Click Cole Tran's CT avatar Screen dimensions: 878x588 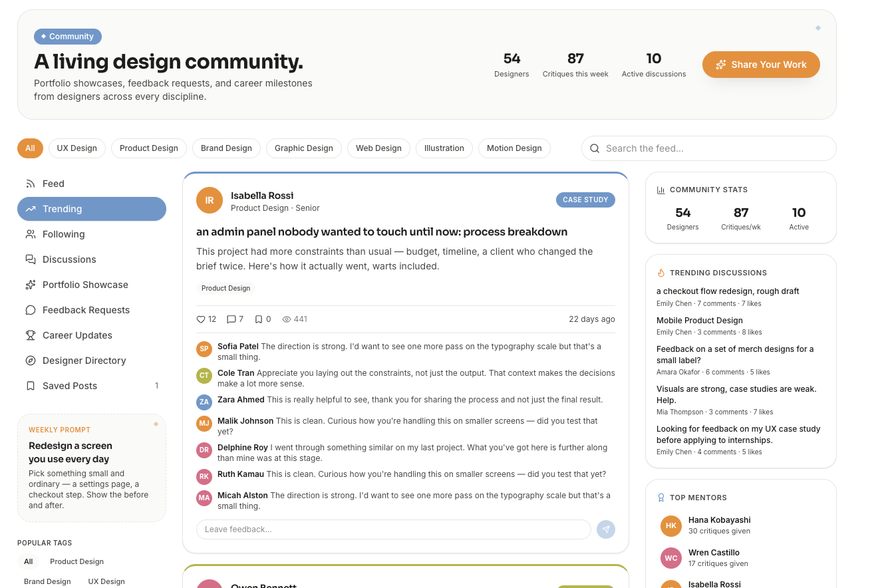click(204, 375)
